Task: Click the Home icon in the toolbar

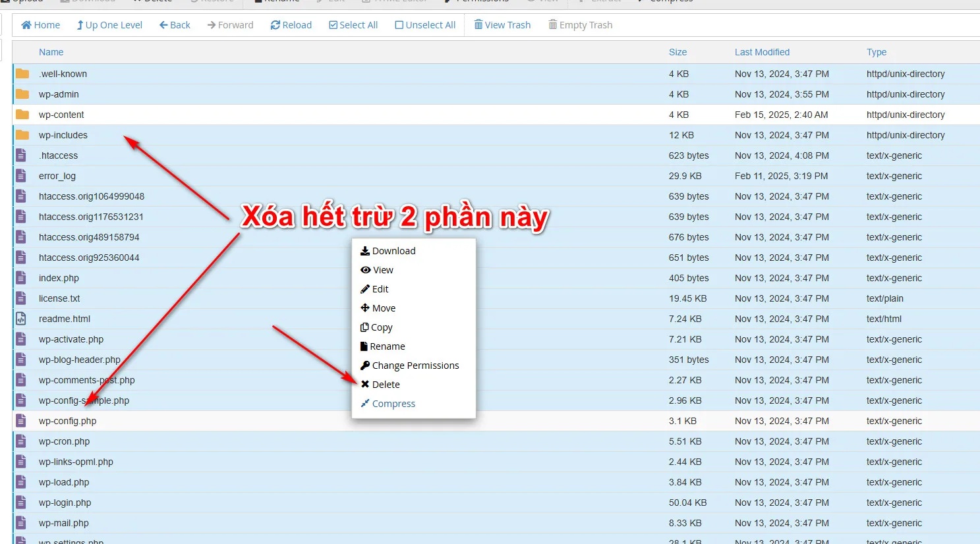Action: point(26,25)
